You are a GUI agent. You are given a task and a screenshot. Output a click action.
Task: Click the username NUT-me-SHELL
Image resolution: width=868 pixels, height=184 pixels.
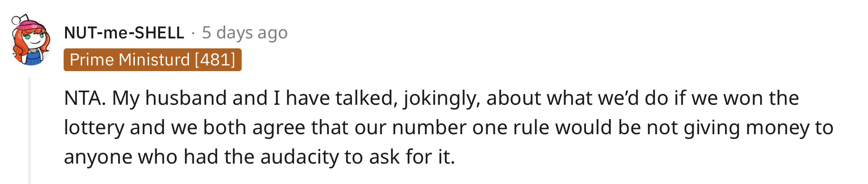click(x=124, y=33)
